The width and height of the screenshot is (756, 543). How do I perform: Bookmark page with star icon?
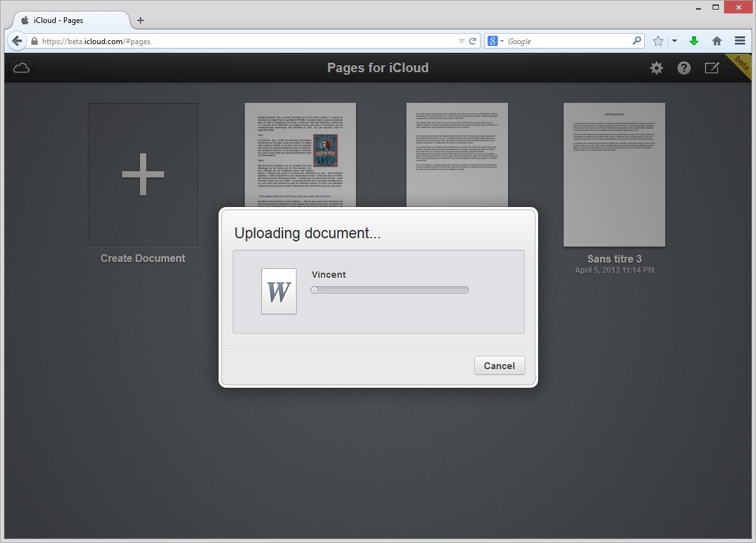(x=658, y=41)
